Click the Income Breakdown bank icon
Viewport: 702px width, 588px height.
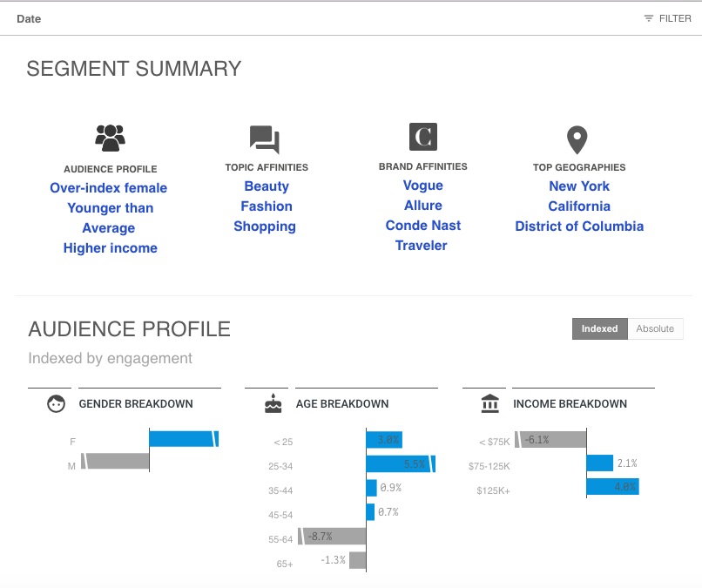[490, 404]
